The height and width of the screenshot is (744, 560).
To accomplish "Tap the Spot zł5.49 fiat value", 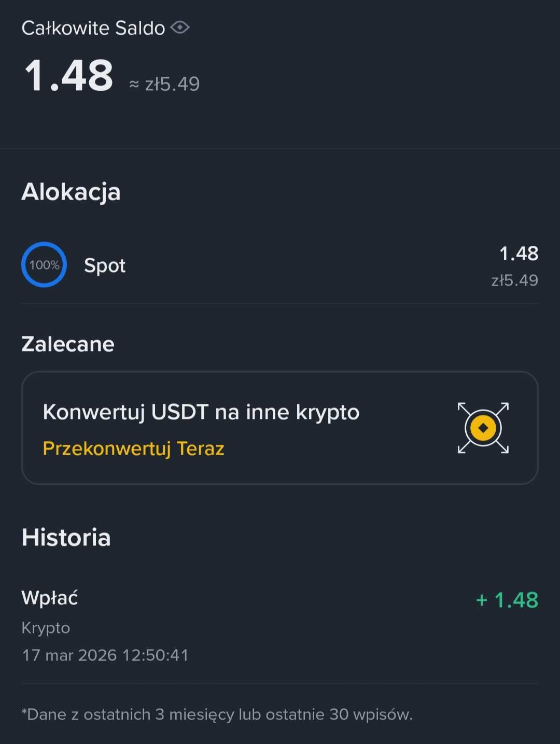I will tap(514, 280).
